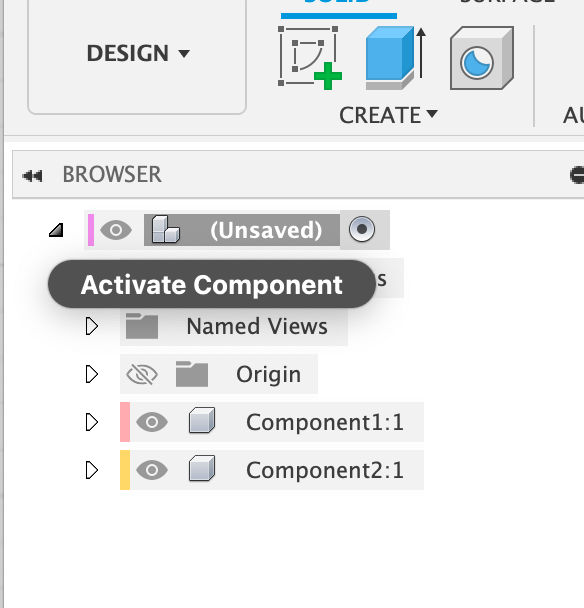
Task: Expand the Component1:1 tree node
Action: (92, 422)
